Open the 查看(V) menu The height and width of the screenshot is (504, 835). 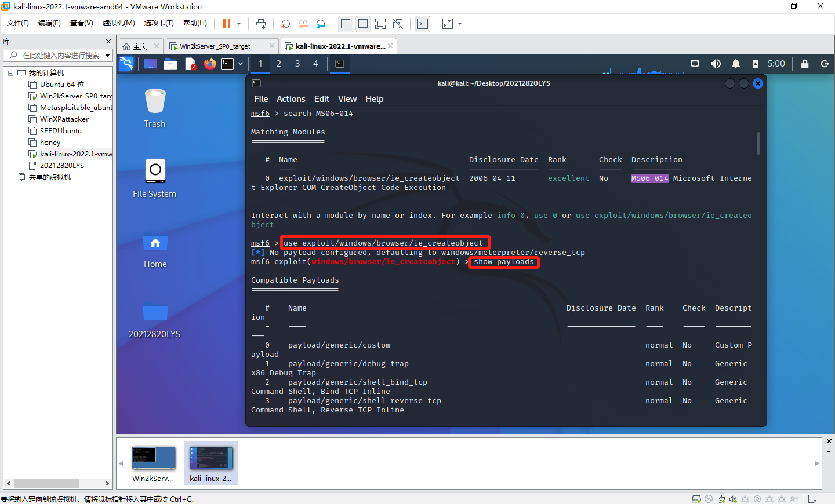(82, 23)
